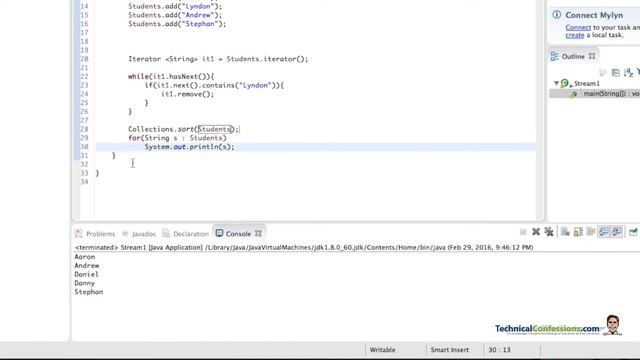Click Students.add("Lyndon") on line 14
This screenshot has height=360, width=640.
[175, 6]
